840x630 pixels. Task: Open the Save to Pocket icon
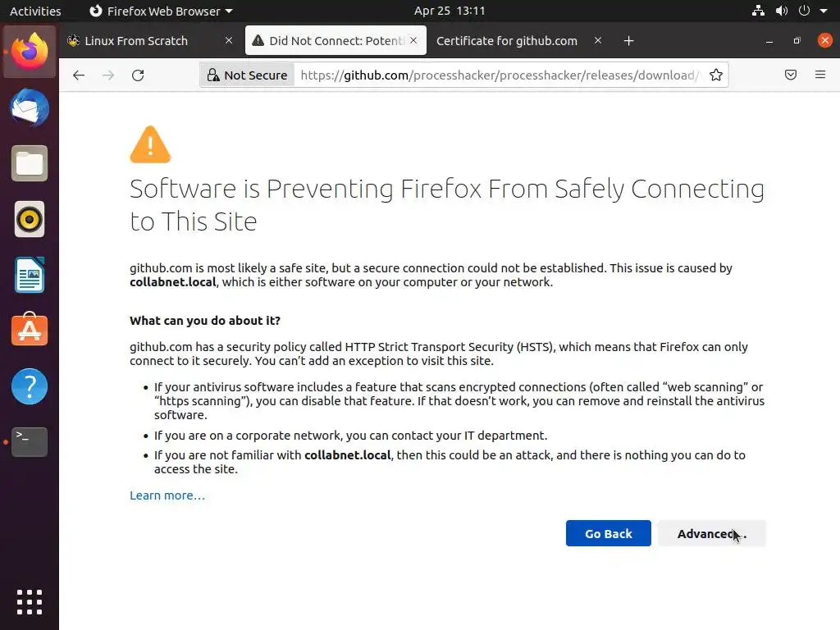pos(791,75)
